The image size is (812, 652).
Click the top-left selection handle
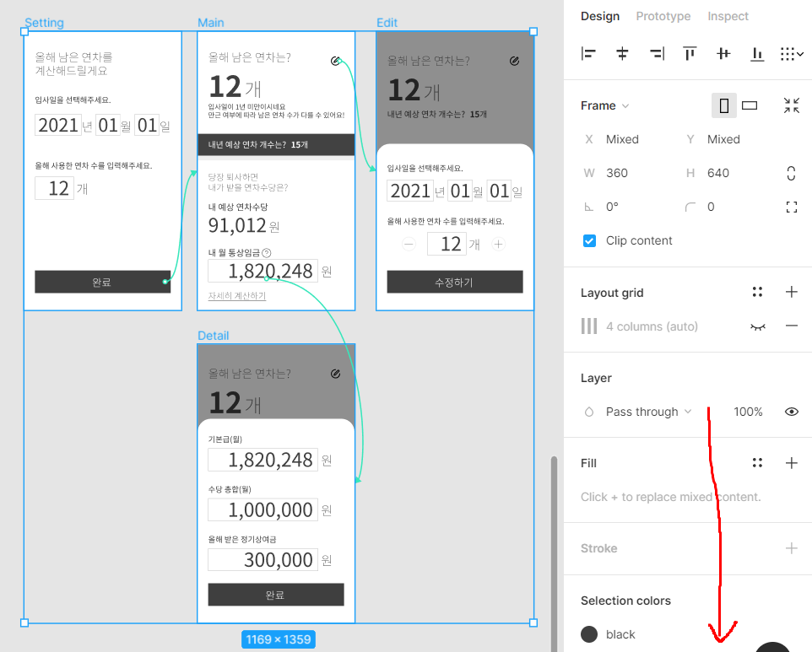(24, 31)
